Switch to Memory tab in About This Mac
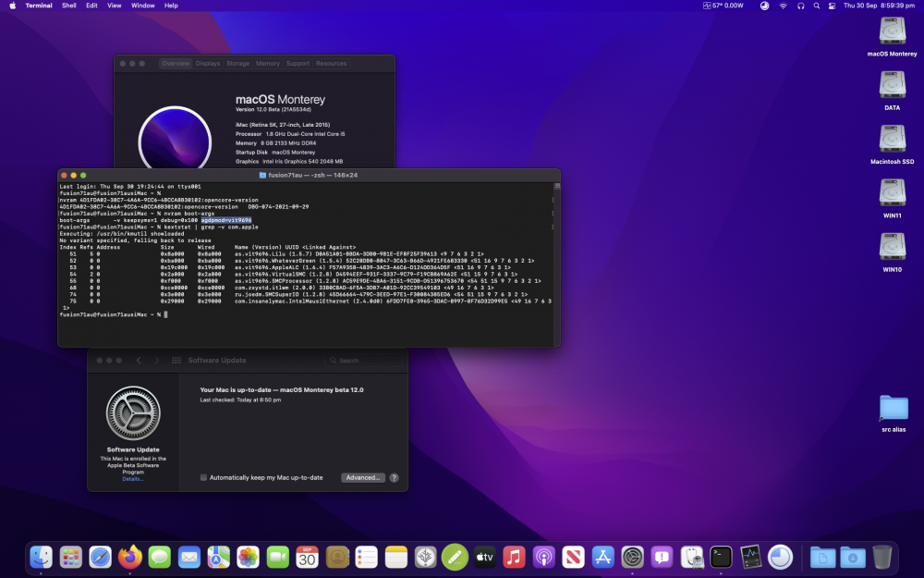This screenshot has width=924, height=578. click(268, 63)
